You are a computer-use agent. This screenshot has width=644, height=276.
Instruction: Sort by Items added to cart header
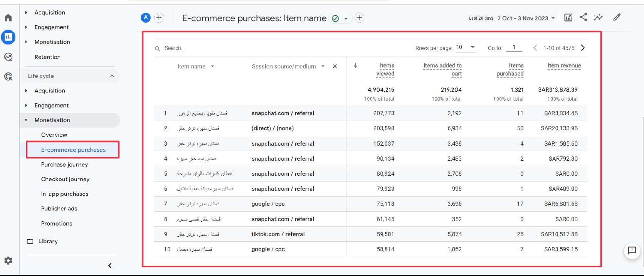[x=442, y=70]
